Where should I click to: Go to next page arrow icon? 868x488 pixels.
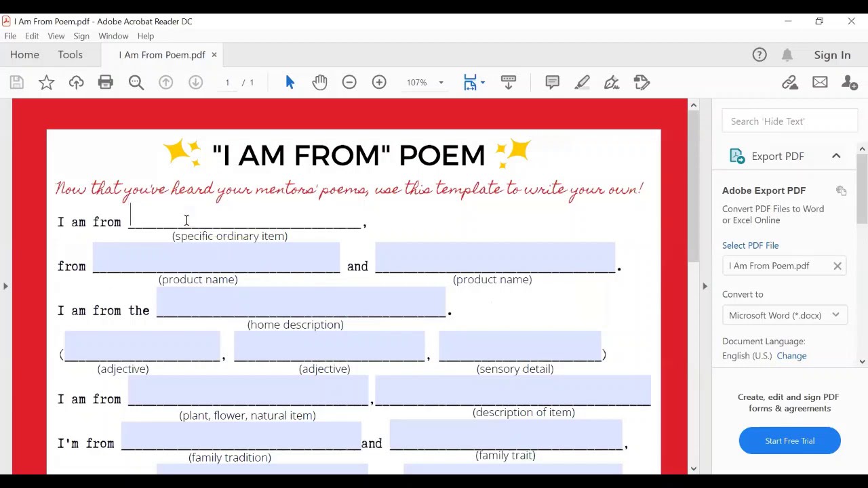pos(195,83)
